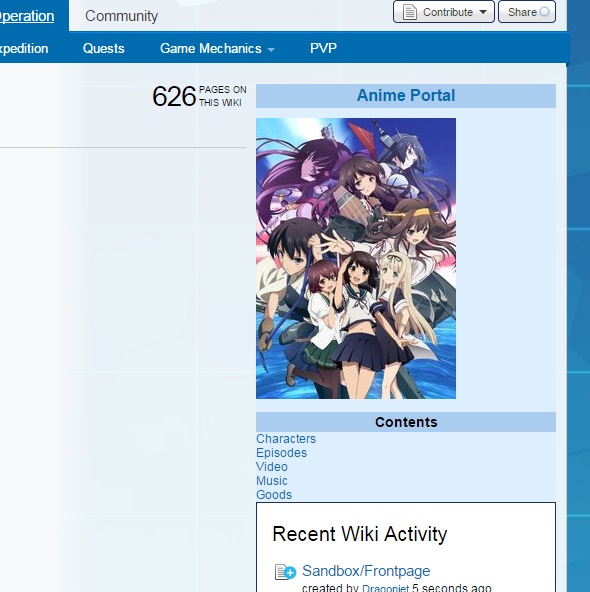
Task: Open the Characters link
Action: click(x=286, y=439)
